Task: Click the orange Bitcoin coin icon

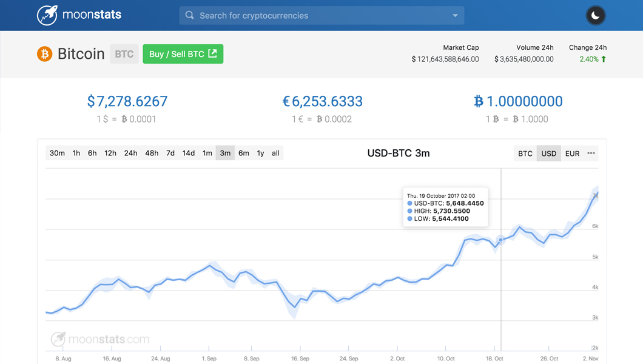Action: tap(45, 54)
